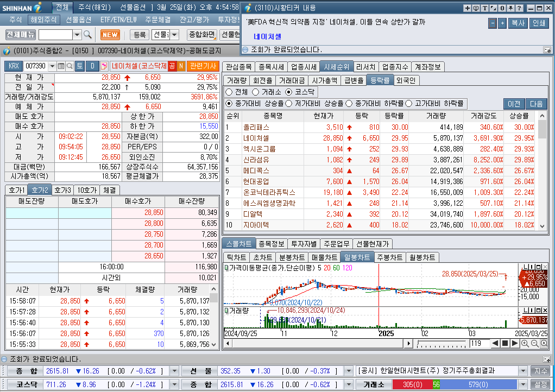Open second 종합 index row dropdown
This screenshot has height=392, width=555.
point(349,384)
